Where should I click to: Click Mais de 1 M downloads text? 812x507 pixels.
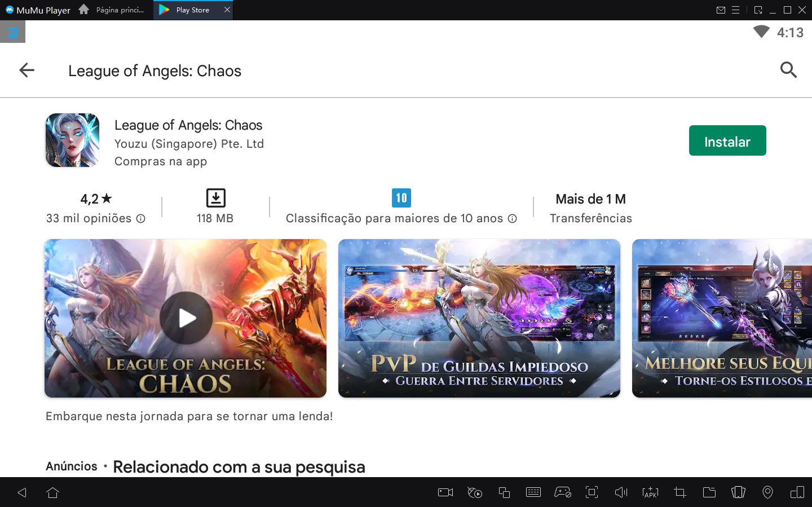click(x=590, y=199)
